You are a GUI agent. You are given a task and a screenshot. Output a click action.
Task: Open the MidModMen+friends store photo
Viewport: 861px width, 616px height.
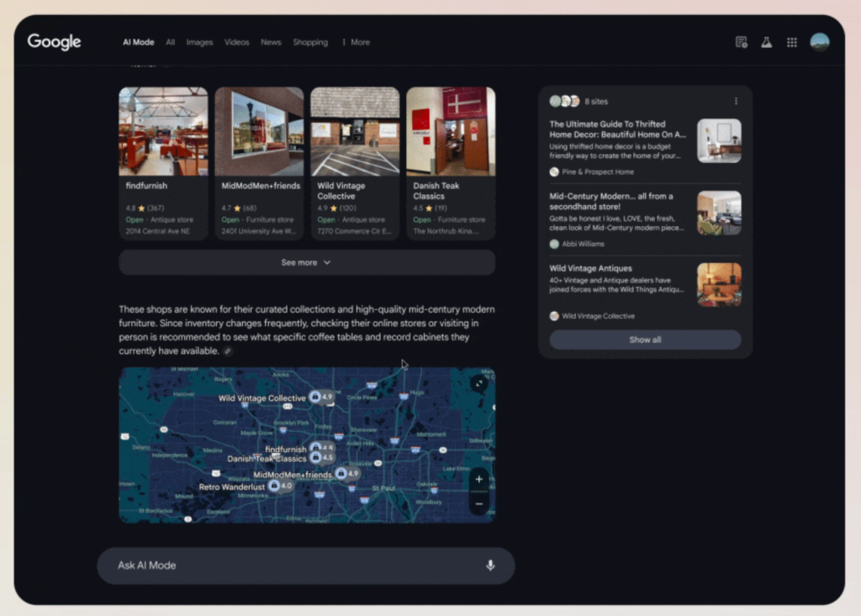point(259,132)
